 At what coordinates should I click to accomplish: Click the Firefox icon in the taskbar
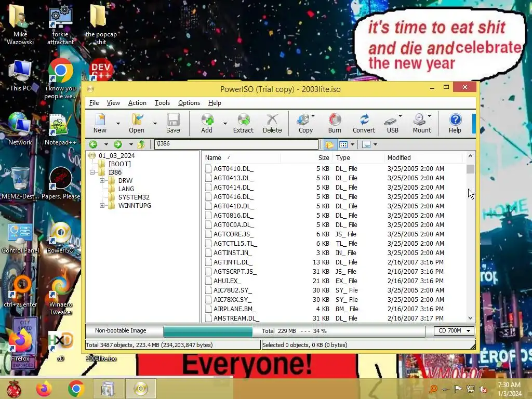(44, 389)
